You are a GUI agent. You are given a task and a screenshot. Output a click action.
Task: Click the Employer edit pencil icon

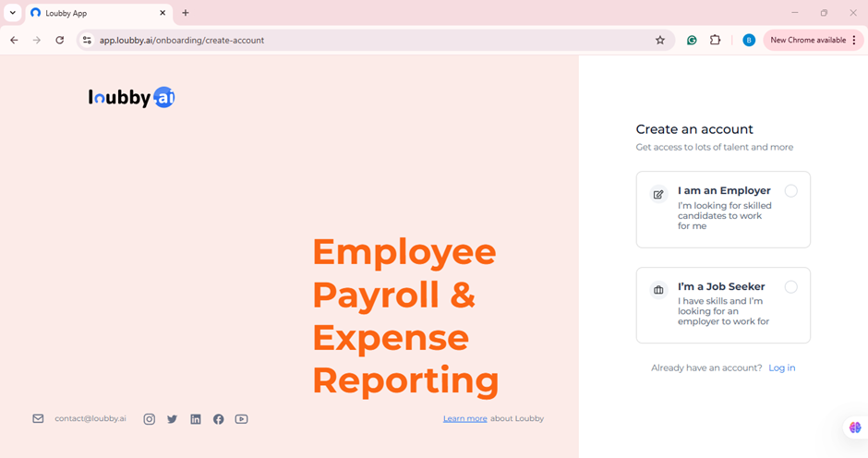pyautogui.click(x=658, y=195)
